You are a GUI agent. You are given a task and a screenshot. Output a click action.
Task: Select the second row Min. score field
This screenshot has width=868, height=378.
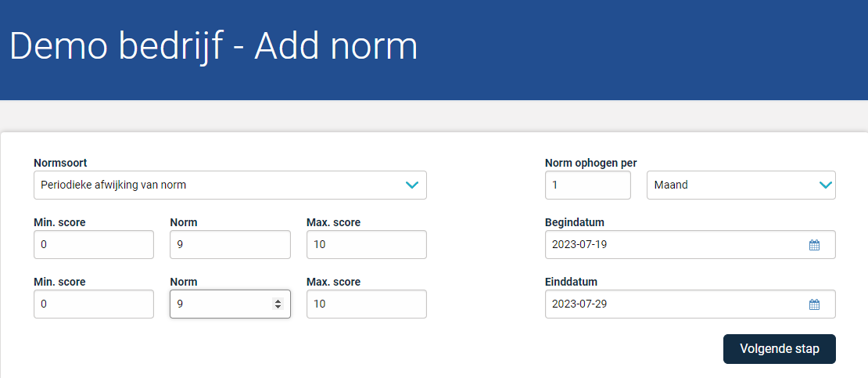coord(94,304)
